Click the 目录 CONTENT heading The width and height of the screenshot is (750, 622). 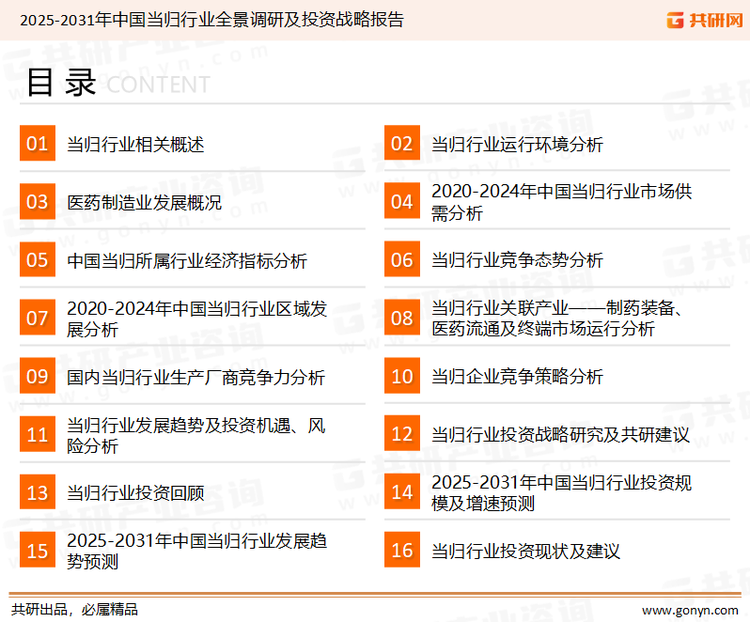(x=117, y=84)
